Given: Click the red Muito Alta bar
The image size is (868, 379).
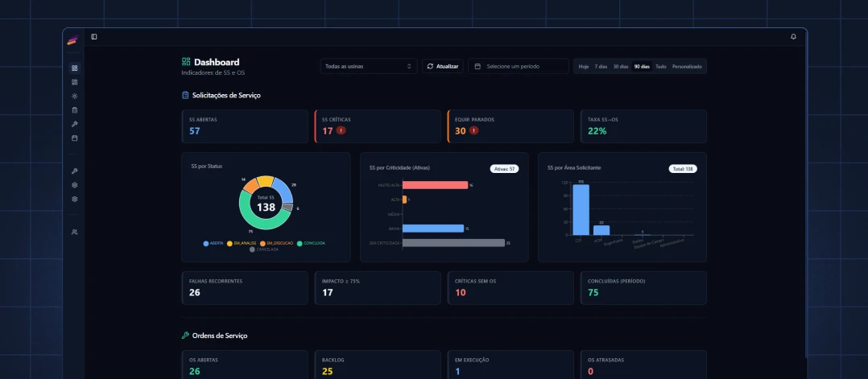Looking at the screenshot, I should (x=435, y=185).
